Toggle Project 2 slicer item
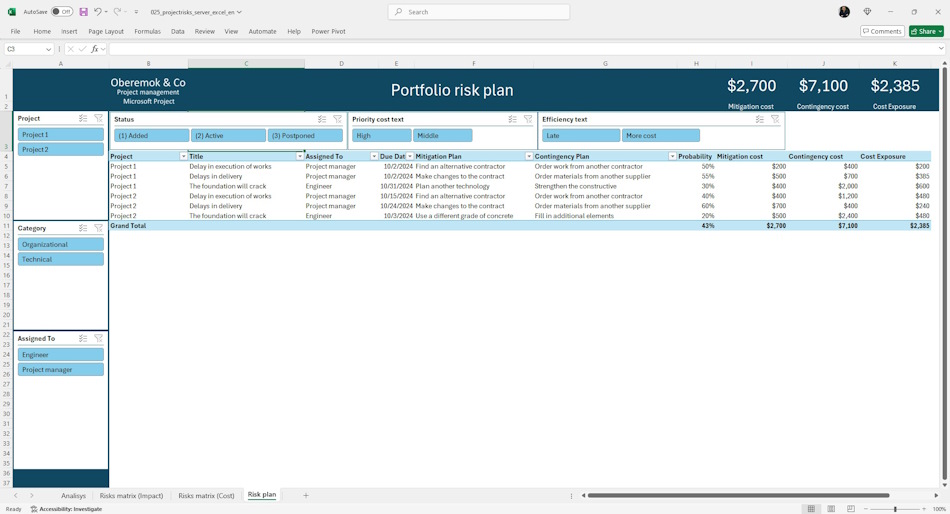The image size is (950, 514). (x=61, y=149)
